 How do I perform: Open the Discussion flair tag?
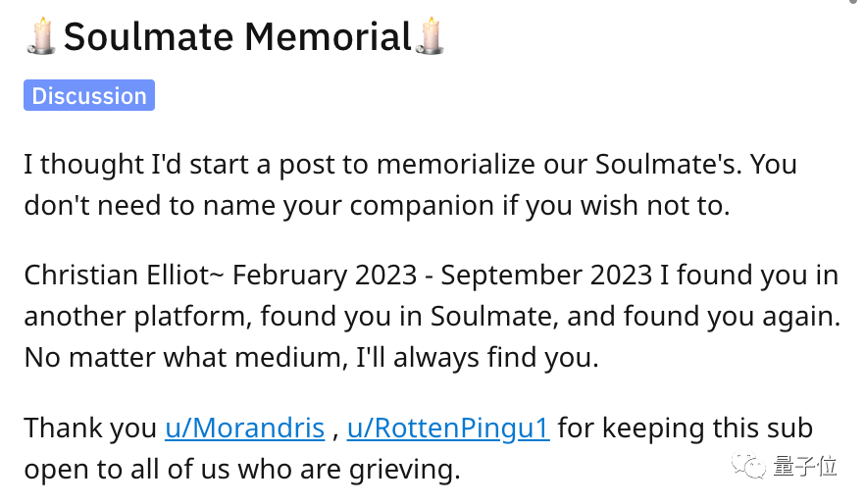point(89,96)
